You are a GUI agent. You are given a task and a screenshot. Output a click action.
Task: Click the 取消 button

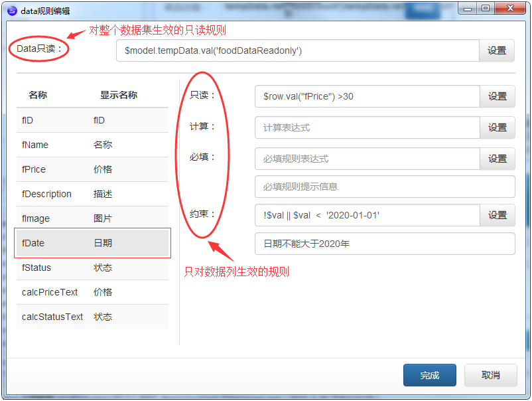click(491, 375)
